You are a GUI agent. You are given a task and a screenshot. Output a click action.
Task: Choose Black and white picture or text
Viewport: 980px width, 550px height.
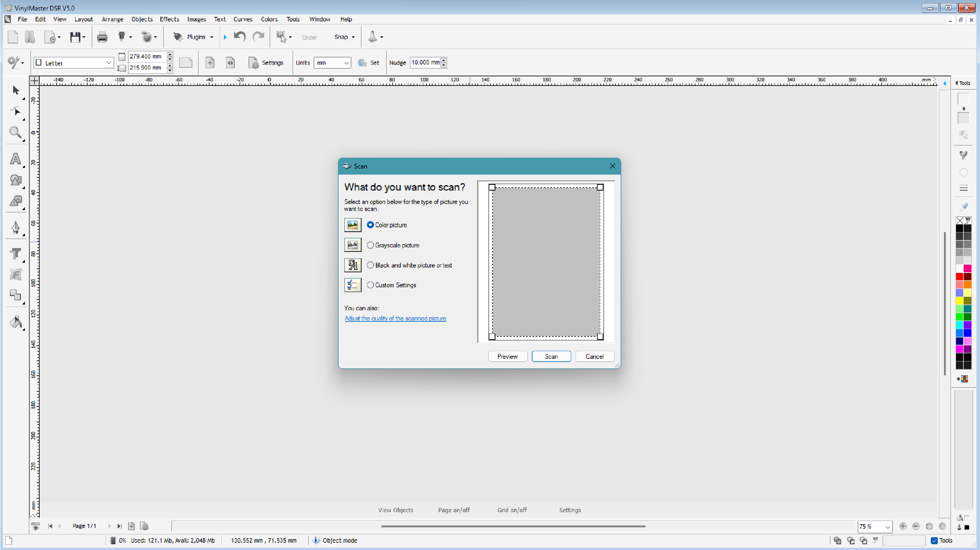point(370,265)
